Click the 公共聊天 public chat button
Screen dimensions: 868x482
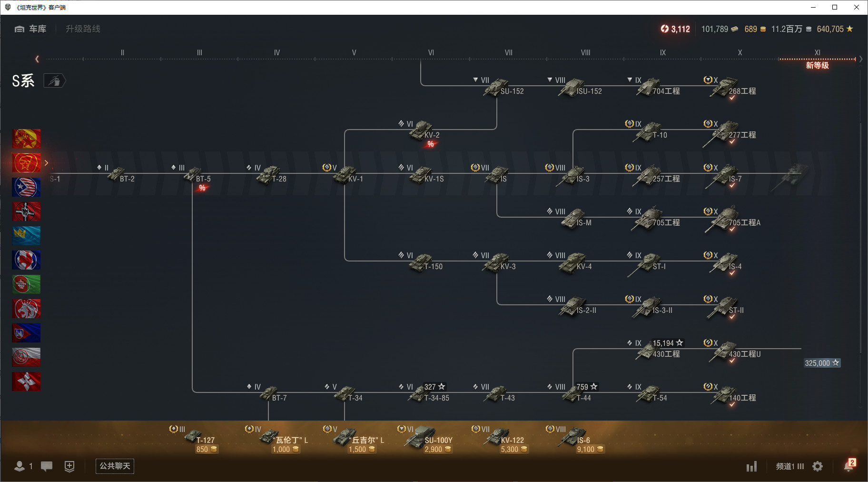coord(115,466)
